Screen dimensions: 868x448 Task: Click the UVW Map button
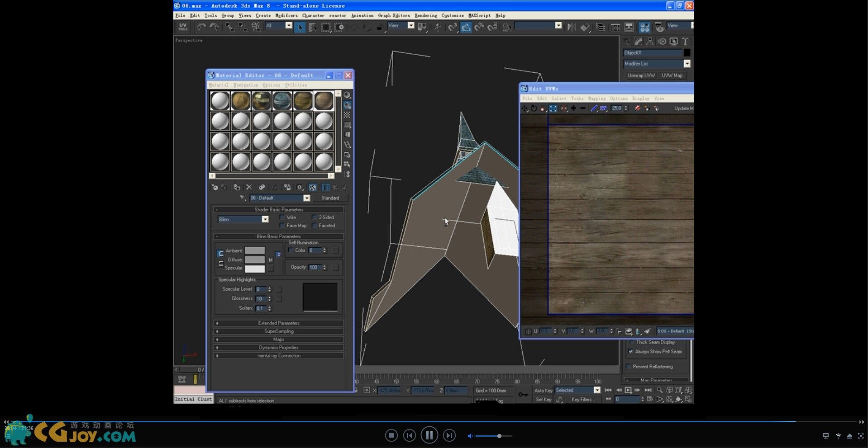click(x=672, y=75)
